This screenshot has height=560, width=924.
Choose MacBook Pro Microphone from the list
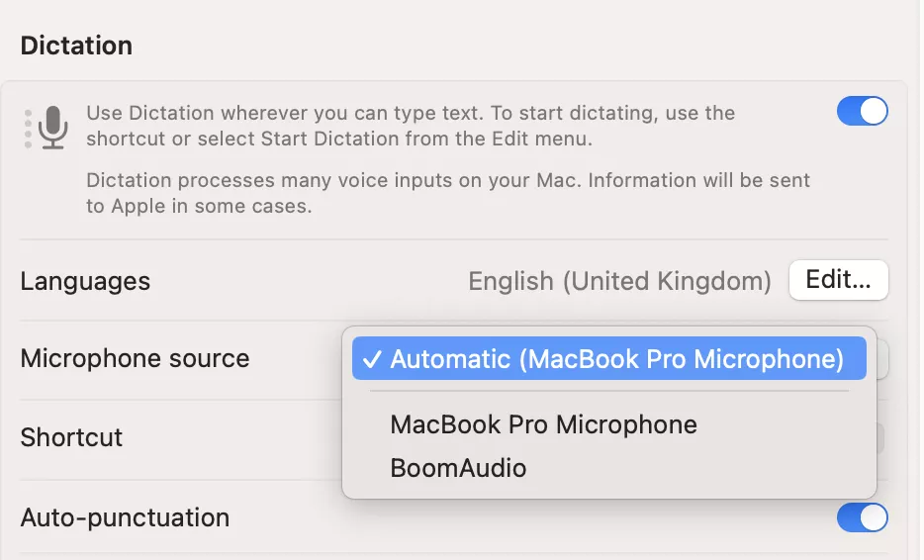point(543,424)
